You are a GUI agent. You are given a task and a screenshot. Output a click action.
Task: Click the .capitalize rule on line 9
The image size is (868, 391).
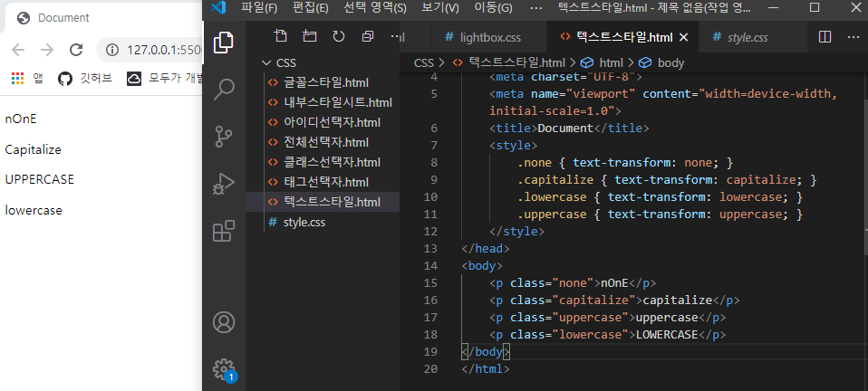coord(667,180)
